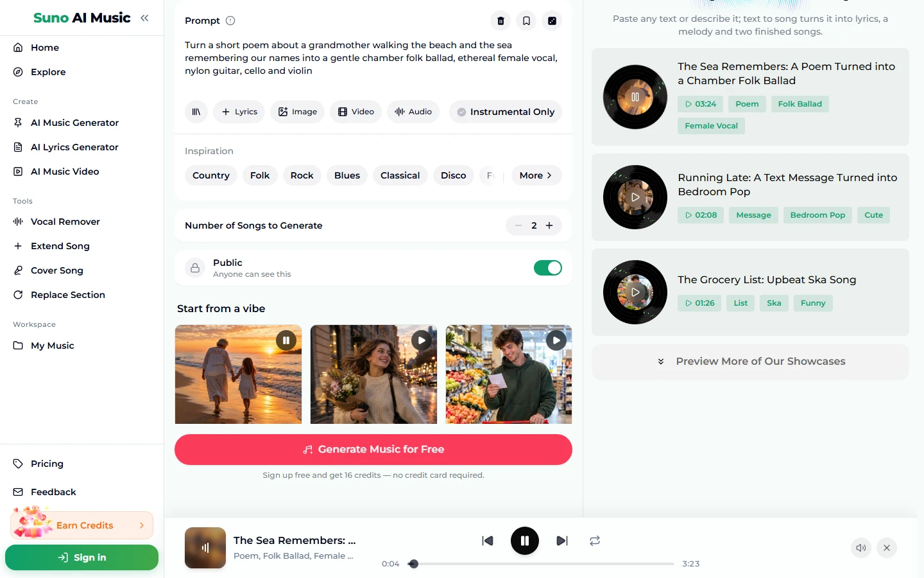Screen dimensions: 924x578
Task: Increase number of songs to generate
Action: tap(549, 225)
